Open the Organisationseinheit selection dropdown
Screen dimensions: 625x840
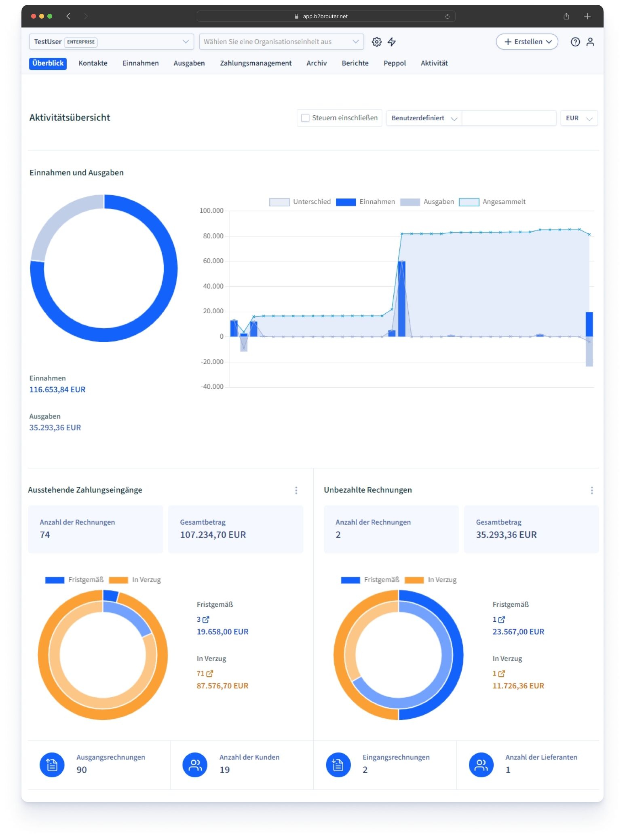(281, 42)
